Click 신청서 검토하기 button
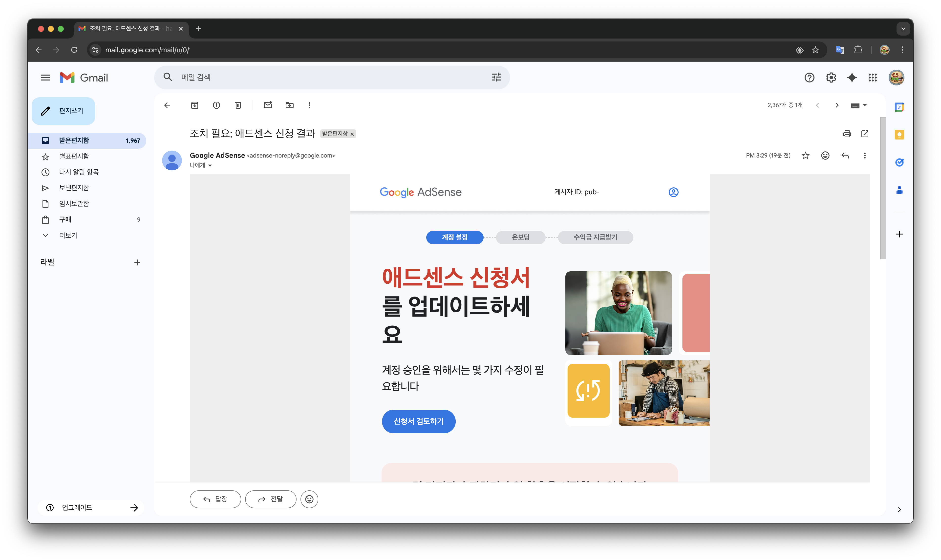 click(418, 421)
